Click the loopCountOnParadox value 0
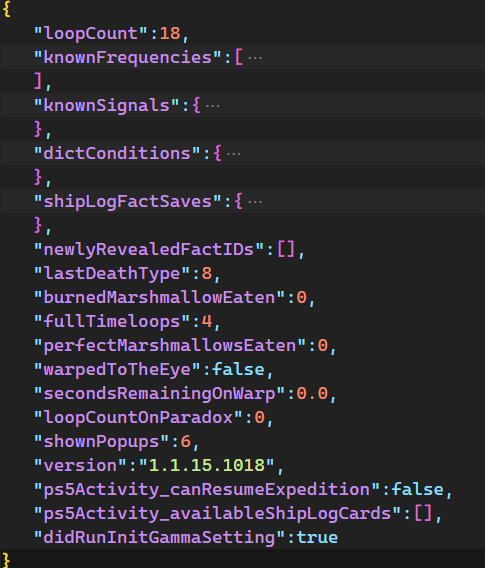 260,418
